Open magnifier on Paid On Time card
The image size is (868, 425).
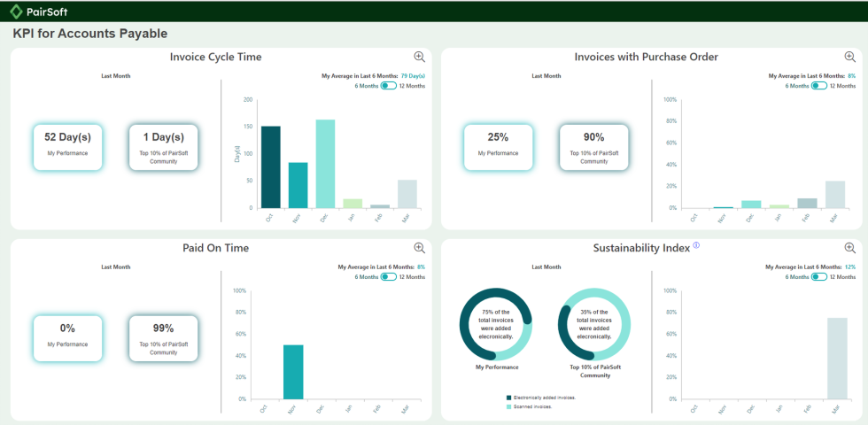click(x=419, y=248)
